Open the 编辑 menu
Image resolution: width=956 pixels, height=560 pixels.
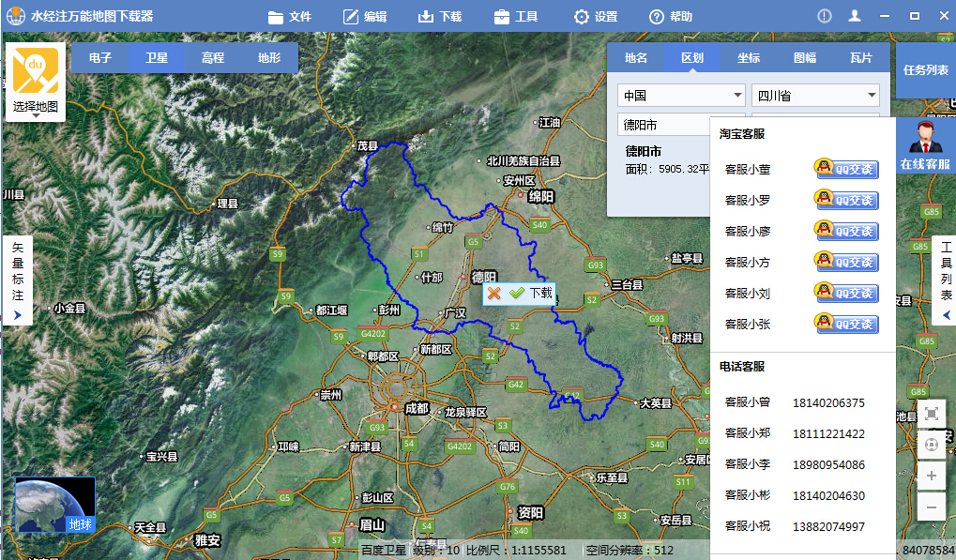(x=365, y=17)
